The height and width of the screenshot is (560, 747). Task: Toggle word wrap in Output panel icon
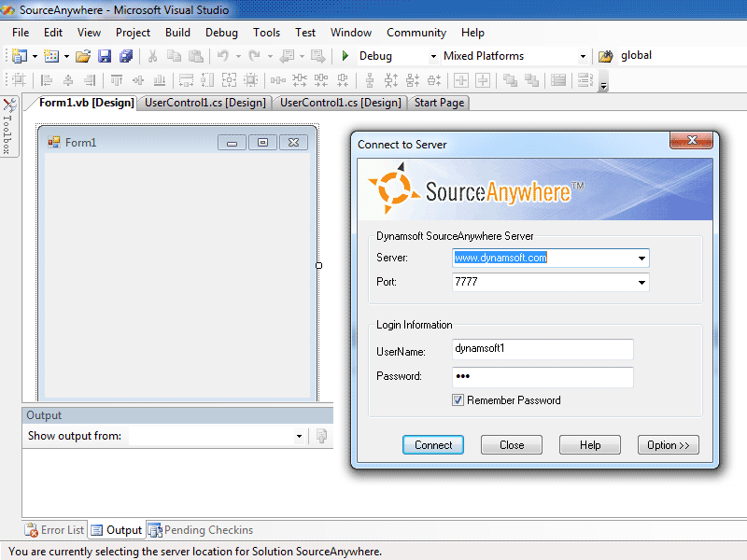click(321, 436)
